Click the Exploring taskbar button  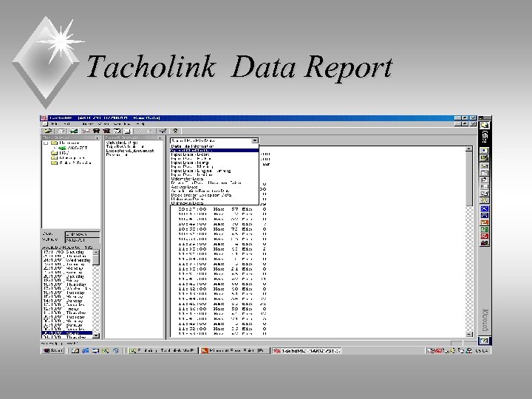tap(162, 350)
